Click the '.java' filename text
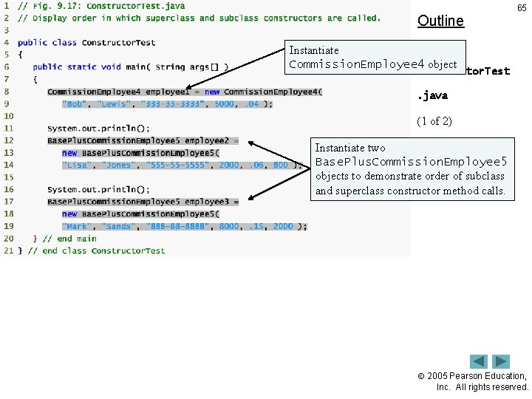 [432, 95]
